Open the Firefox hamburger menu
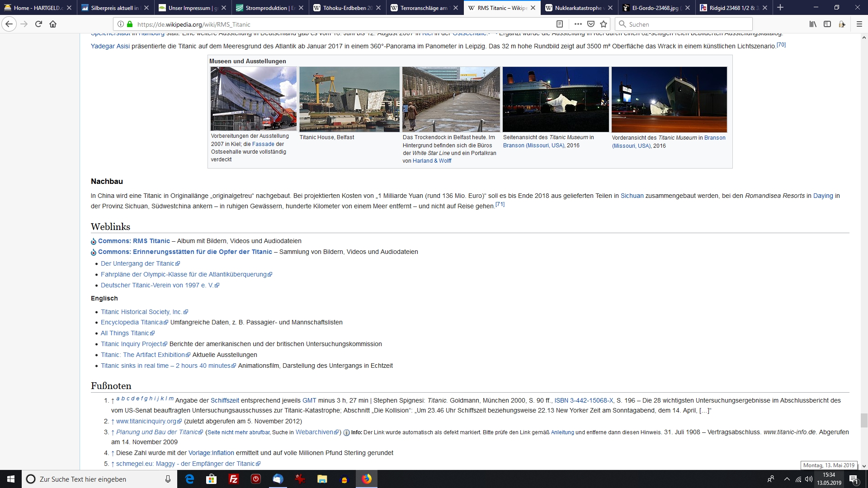 click(859, 24)
